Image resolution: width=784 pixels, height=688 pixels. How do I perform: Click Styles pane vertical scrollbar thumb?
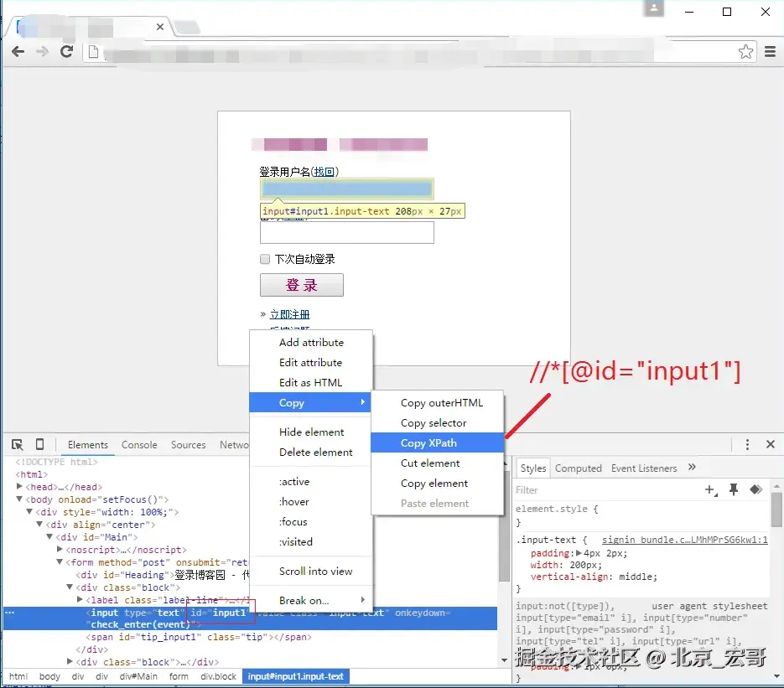(x=776, y=510)
